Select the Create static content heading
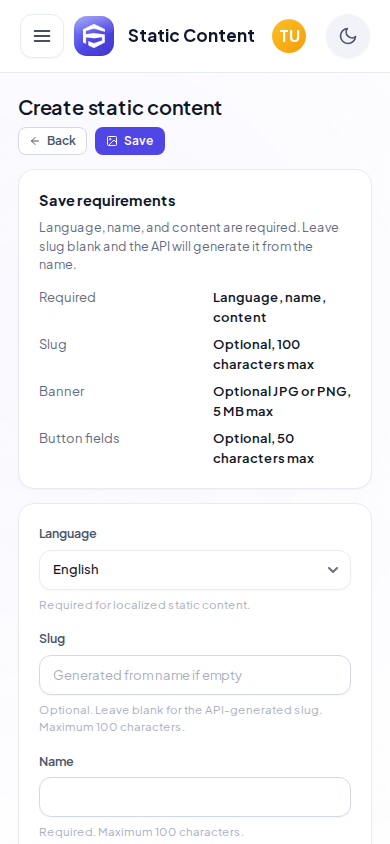The image size is (390, 844). (120, 108)
